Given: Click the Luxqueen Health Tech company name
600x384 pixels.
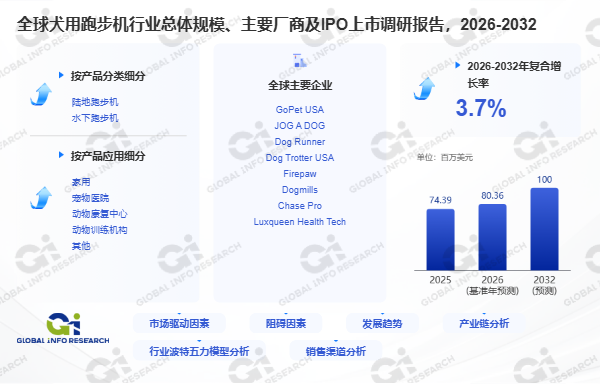Looking at the screenshot, I should pos(300,222).
